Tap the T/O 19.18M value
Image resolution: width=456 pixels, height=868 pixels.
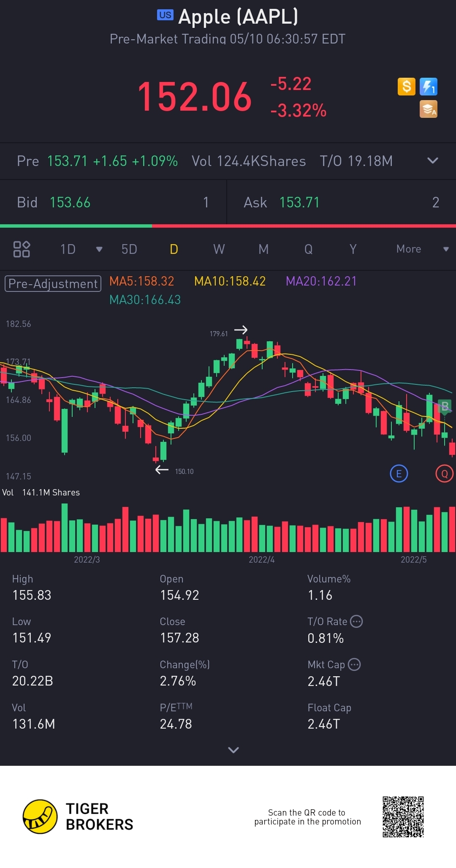point(356,161)
